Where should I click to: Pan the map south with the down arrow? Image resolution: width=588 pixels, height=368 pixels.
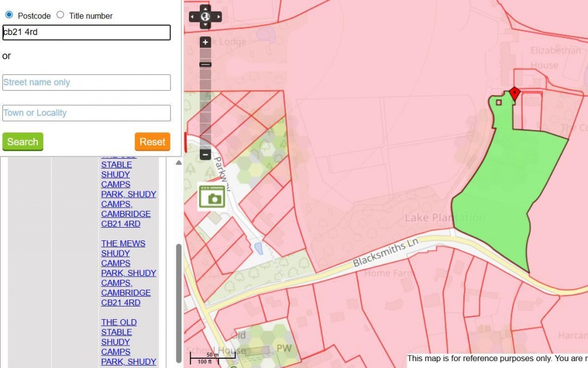[x=204, y=25]
